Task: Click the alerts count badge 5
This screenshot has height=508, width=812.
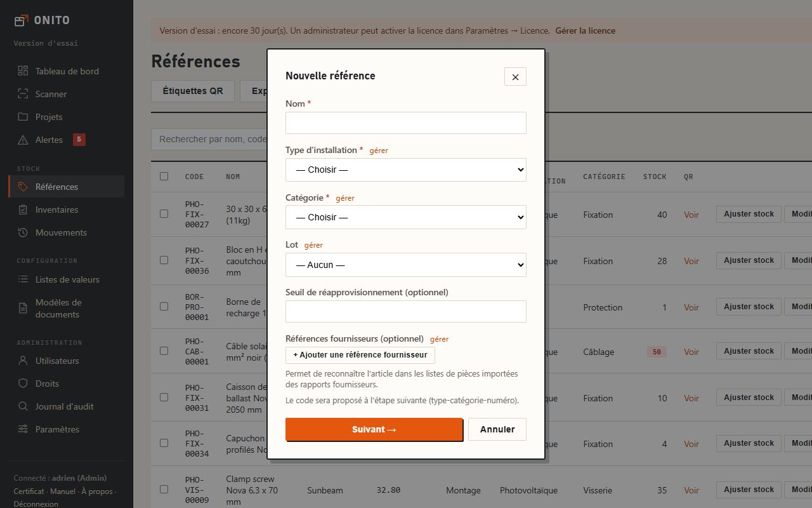Action: 79,140
